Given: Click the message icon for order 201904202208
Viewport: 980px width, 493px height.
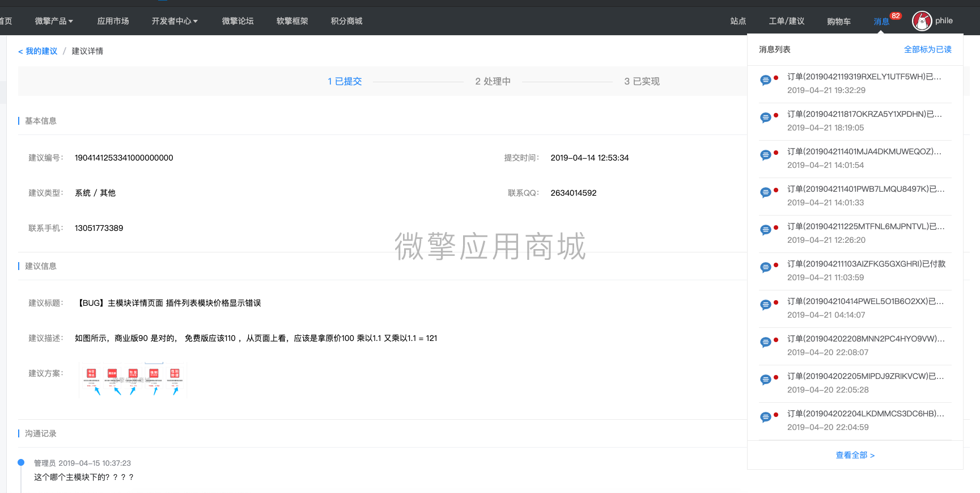Looking at the screenshot, I should point(765,342).
